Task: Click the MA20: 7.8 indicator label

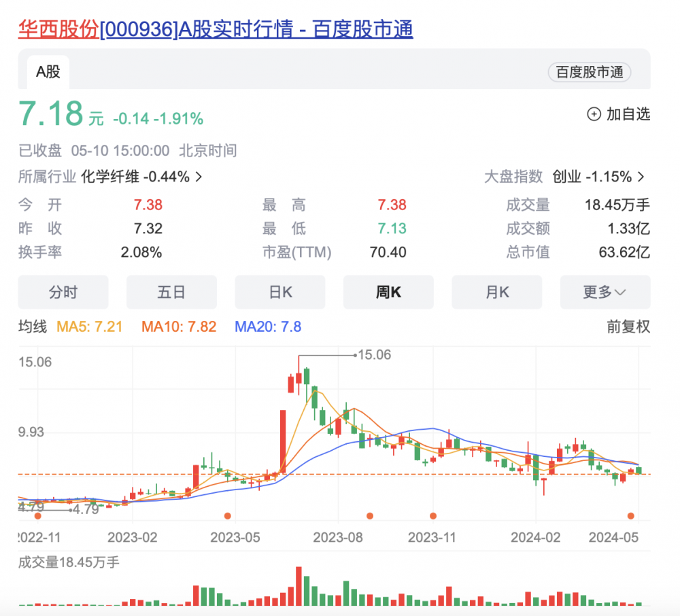Action: (x=268, y=327)
